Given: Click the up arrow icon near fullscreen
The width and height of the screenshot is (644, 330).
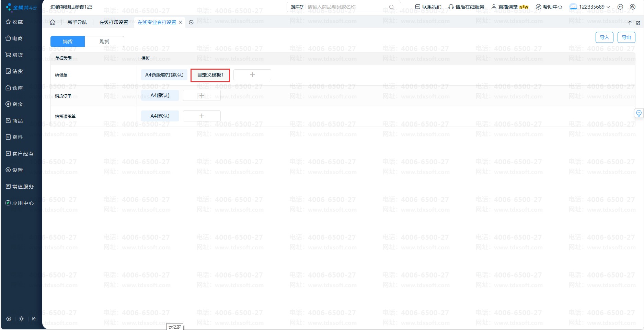Looking at the screenshot, I should tap(630, 23).
